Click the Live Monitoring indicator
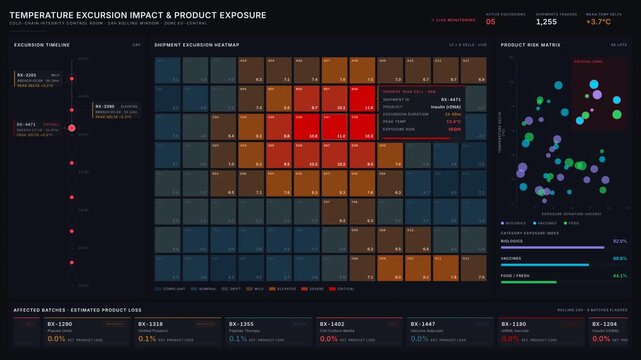Viewport: 641px width, 360px height. click(x=454, y=20)
